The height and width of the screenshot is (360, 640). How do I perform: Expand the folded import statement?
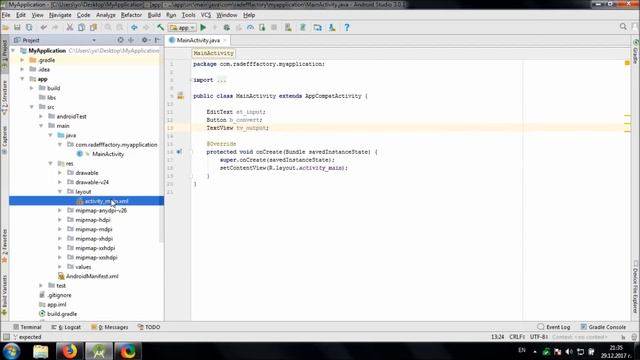pos(222,80)
